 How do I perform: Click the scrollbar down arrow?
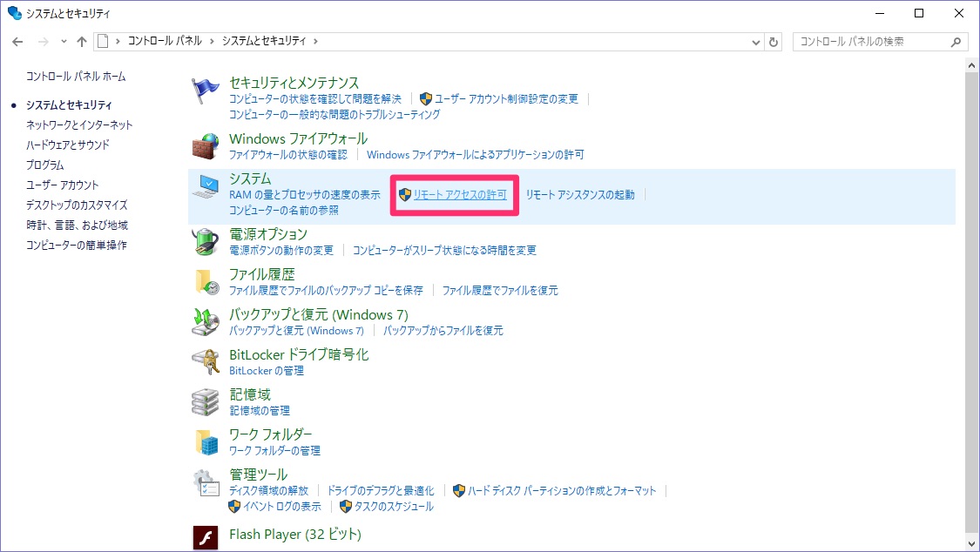click(971, 544)
